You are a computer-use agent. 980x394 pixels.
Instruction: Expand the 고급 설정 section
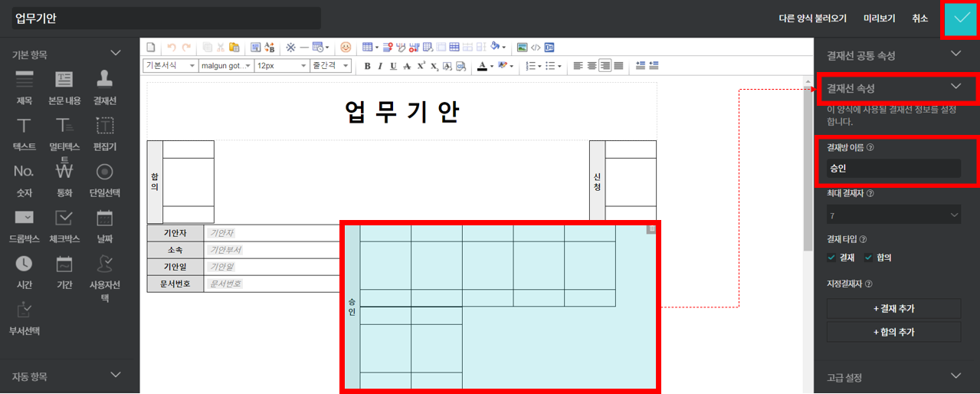tap(893, 377)
